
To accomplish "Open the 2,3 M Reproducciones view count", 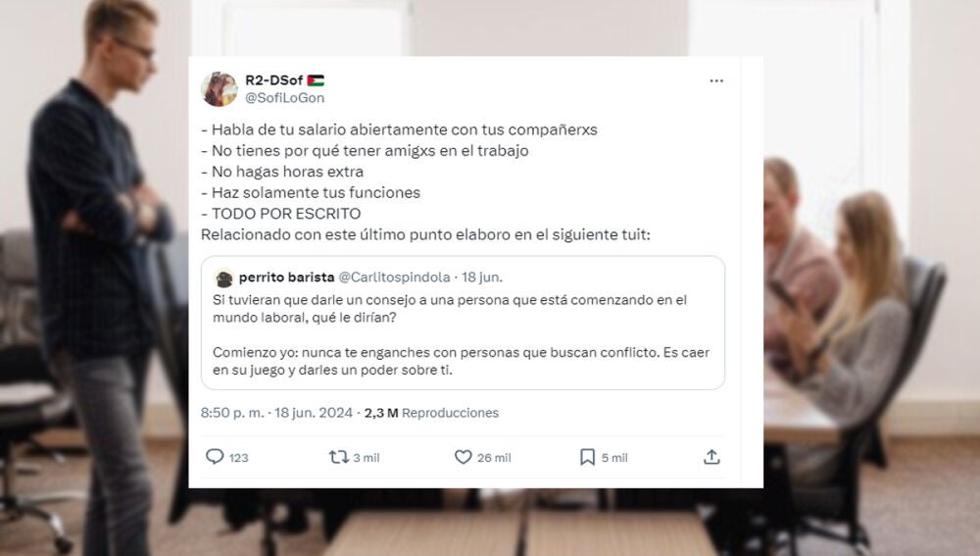I will coord(431,413).
